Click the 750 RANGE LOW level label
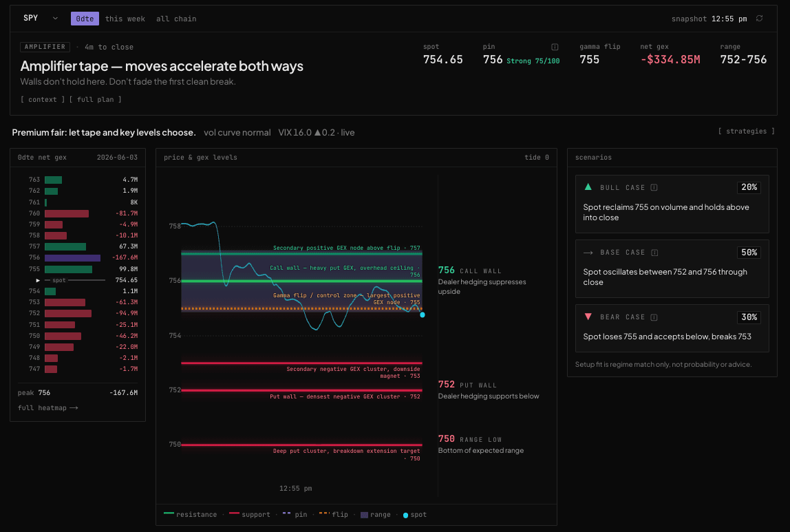The width and height of the screenshot is (790, 532). (x=469, y=439)
